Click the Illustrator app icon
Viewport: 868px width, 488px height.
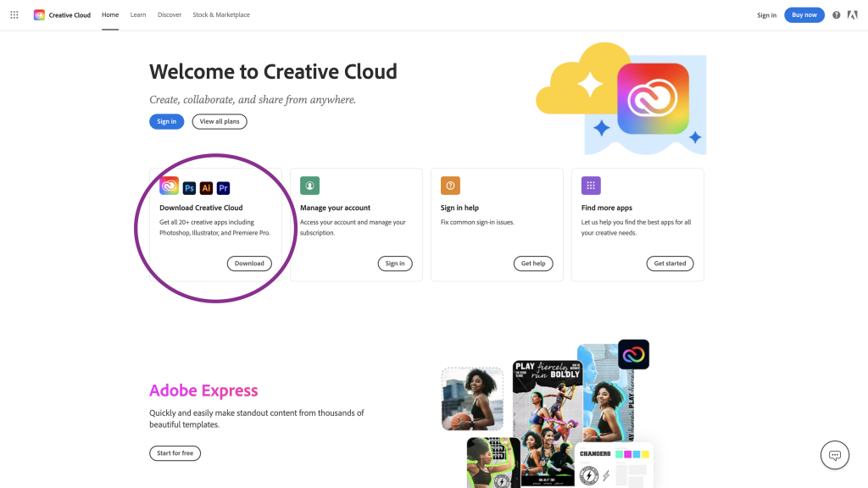[x=206, y=188]
